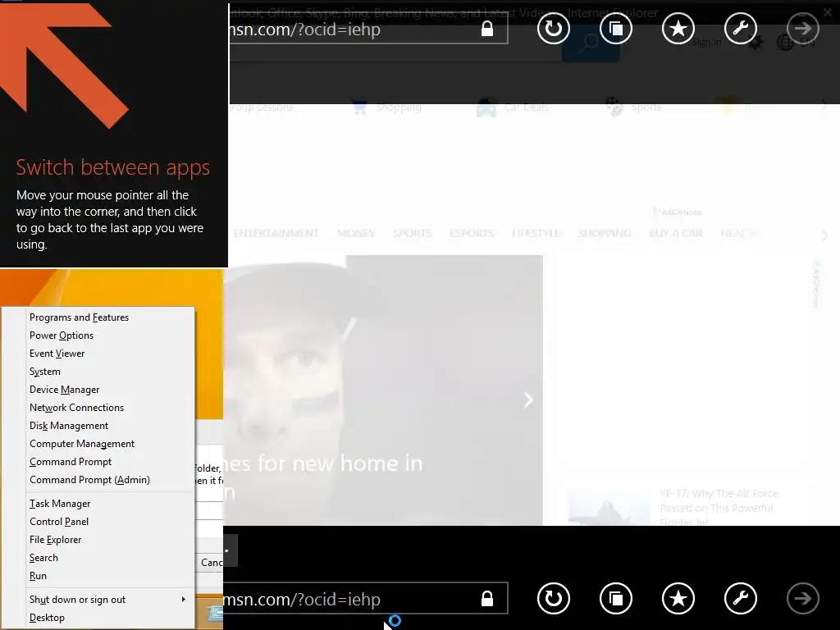This screenshot has height=630, width=840.
Task: Open the LIFESTYLE category link
Action: point(536,233)
